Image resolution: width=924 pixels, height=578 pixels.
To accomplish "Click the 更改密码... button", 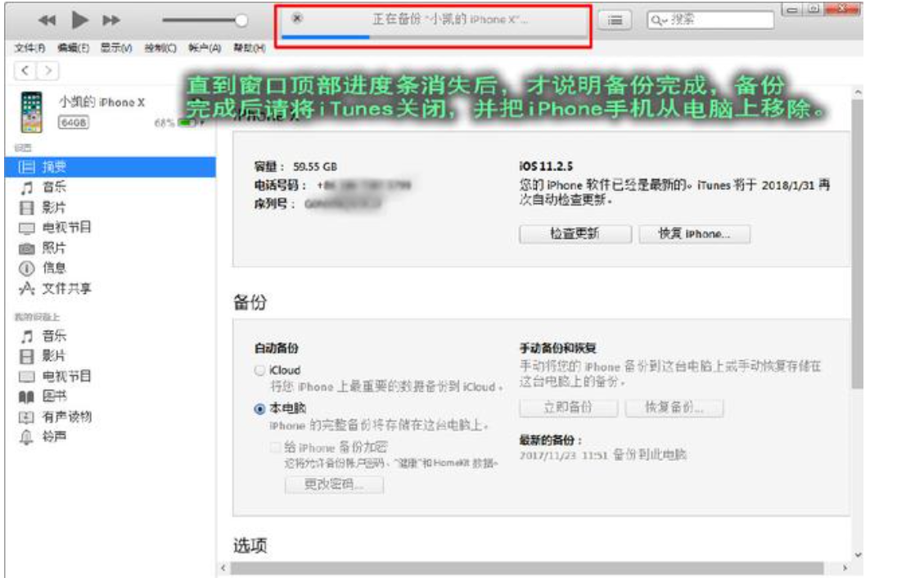I will tap(334, 485).
